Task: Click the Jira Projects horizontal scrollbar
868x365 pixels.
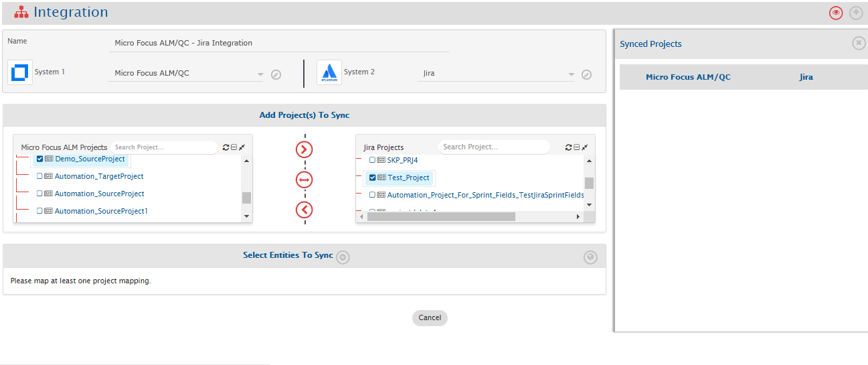Action: (x=468, y=217)
